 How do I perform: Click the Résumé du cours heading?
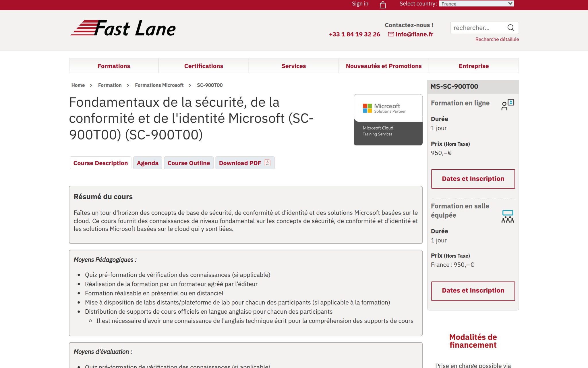pyautogui.click(x=103, y=197)
